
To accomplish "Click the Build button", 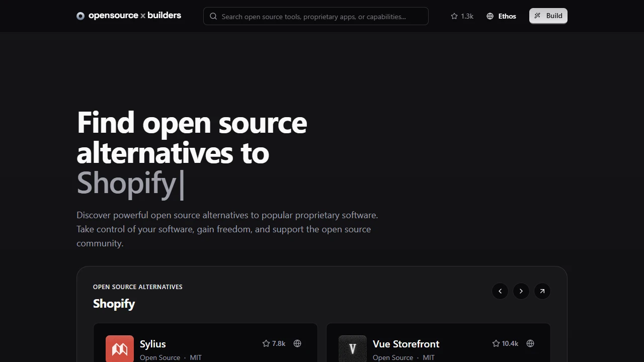I will (548, 16).
